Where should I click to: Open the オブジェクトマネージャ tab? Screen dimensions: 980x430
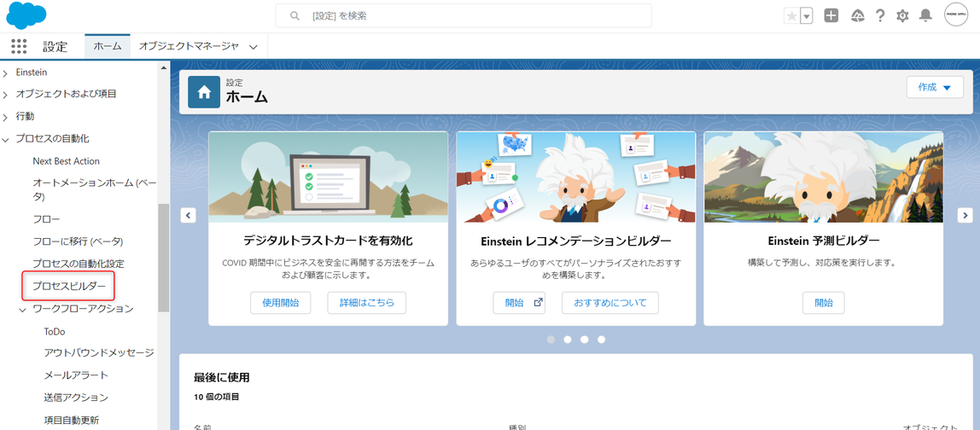(189, 46)
